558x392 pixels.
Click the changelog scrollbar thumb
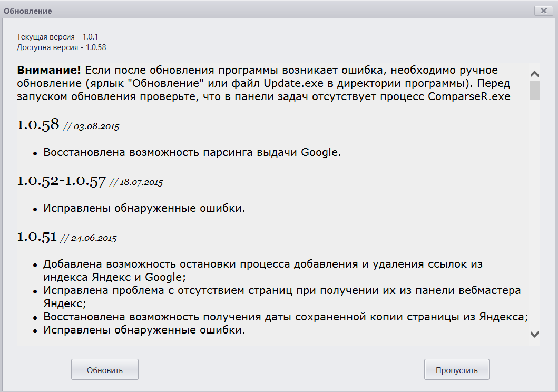(x=534, y=90)
